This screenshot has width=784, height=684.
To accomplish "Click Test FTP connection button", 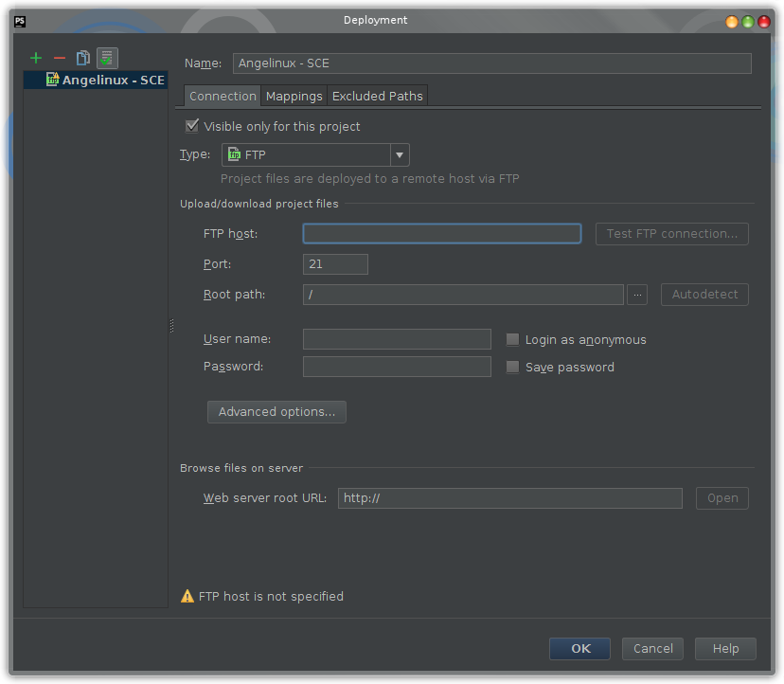I will click(x=672, y=234).
